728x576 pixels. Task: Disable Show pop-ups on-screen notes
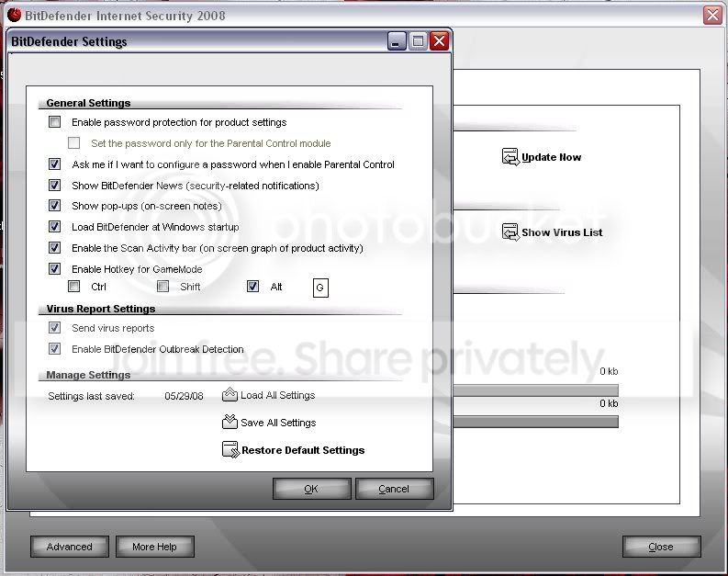(x=55, y=205)
